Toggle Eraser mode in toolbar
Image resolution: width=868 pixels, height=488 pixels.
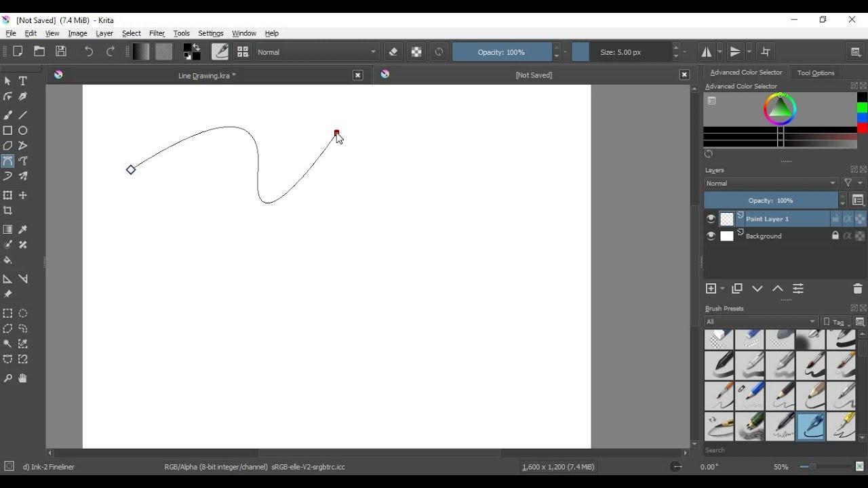click(x=393, y=52)
